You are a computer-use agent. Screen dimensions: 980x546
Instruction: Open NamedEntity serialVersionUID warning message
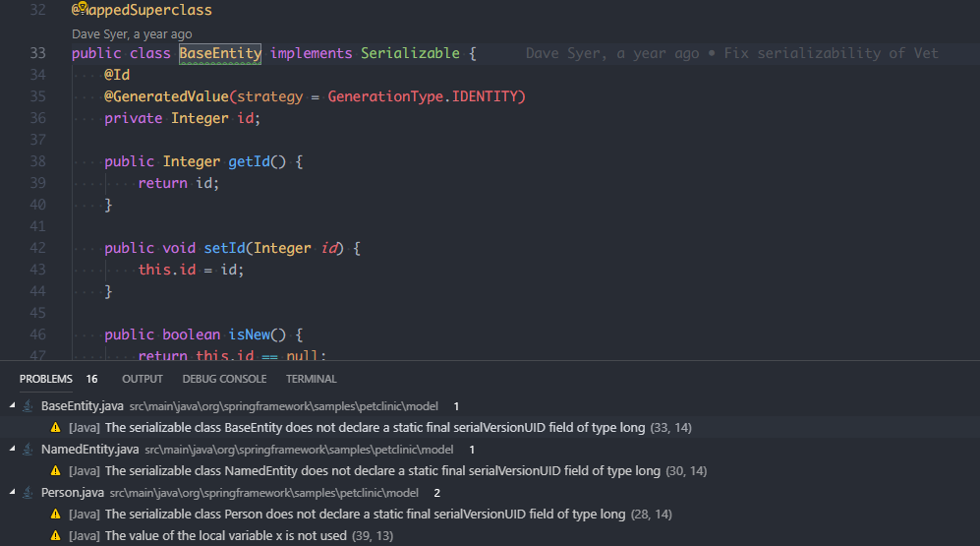382,471
